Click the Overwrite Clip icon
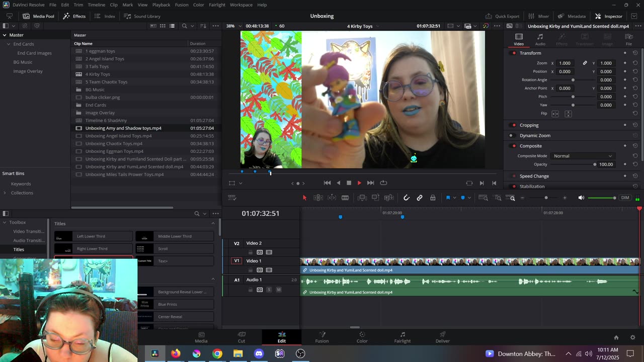The height and width of the screenshot is (362, 644). point(375,198)
